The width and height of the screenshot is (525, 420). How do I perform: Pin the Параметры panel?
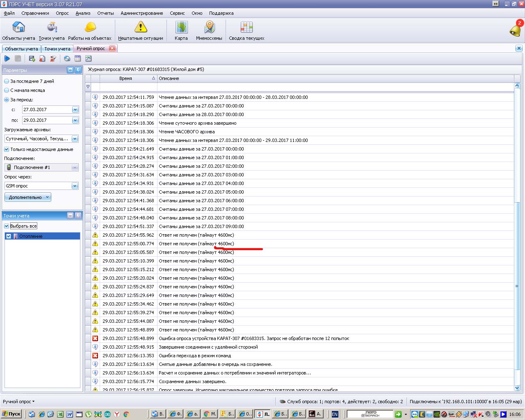click(x=78, y=70)
